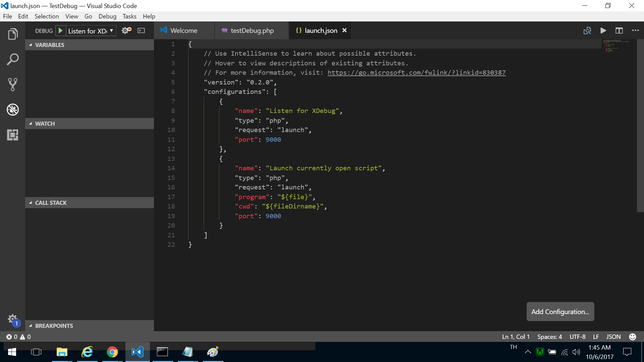
Task: Open the File menu
Action: point(7,16)
